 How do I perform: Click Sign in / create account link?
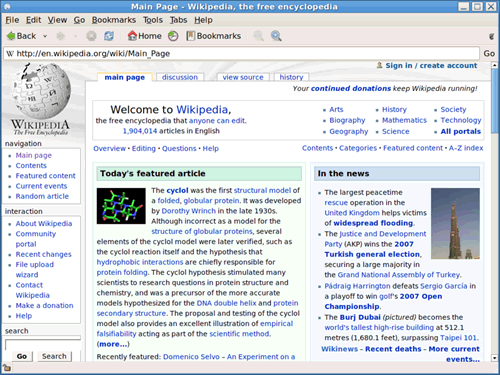pyautogui.click(x=431, y=65)
